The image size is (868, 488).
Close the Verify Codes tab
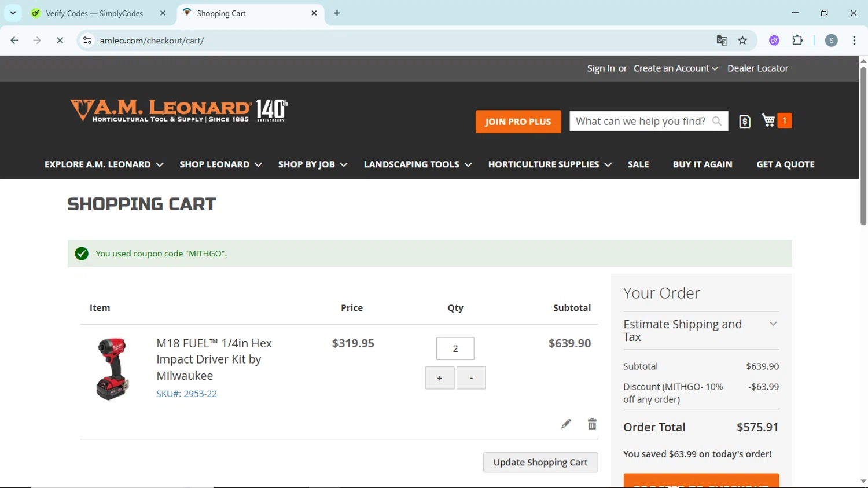163,13
